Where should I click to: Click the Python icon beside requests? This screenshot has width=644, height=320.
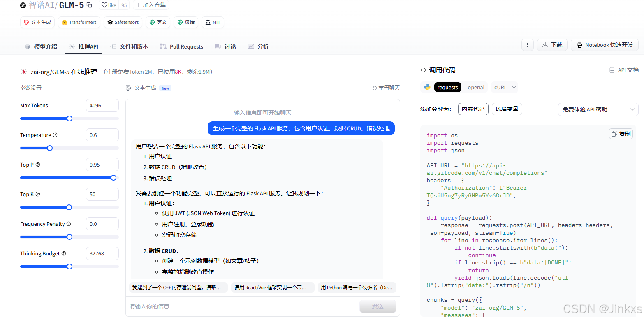point(426,87)
